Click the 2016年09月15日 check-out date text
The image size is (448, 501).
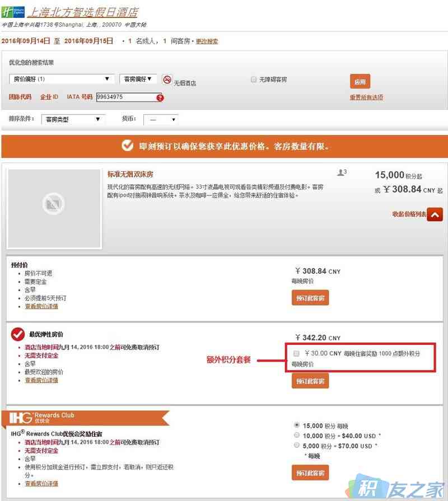pos(88,41)
